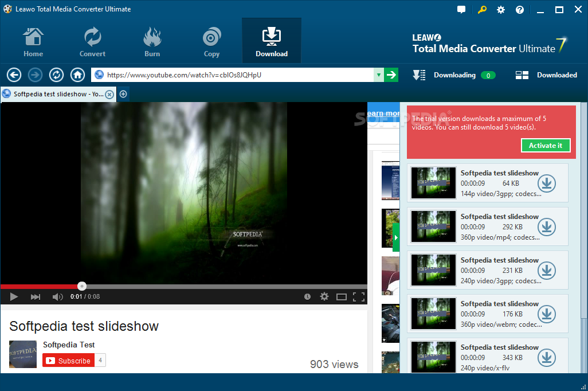The height and width of the screenshot is (391, 588).
Task: Download the 144p 3gpp 64 KB video
Action: (x=546, y=183)
